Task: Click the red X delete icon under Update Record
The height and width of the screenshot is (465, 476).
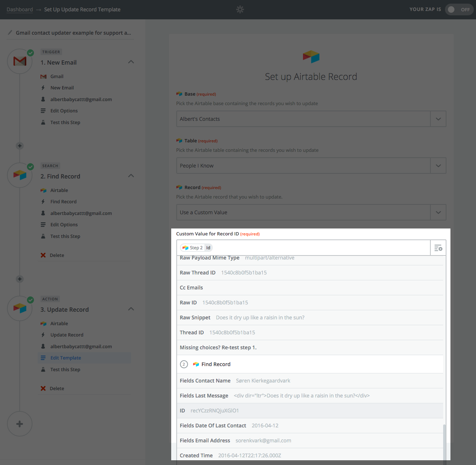Action: (x=43, y=388)
